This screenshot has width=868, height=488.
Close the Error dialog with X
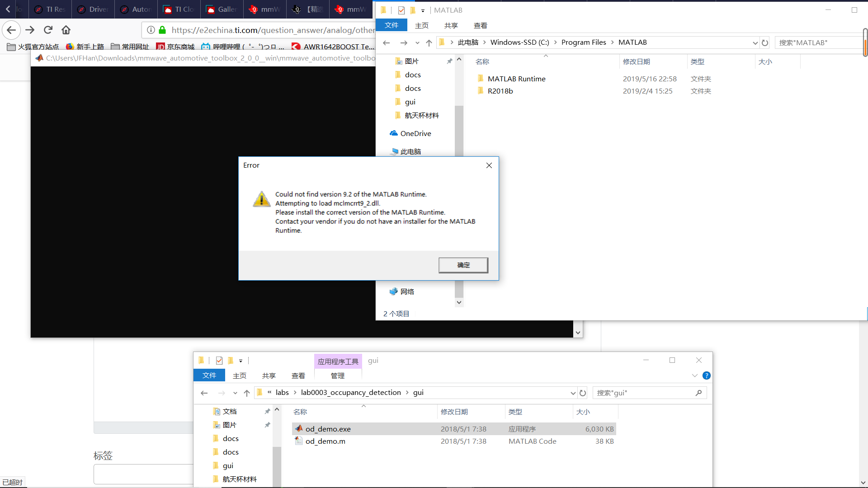[x=489, y=165]
